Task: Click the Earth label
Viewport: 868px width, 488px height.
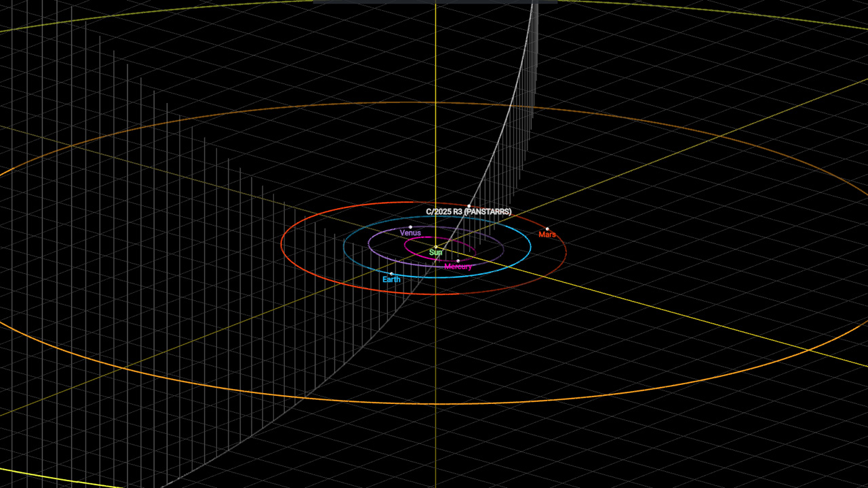Action: [x=391, y=279]
